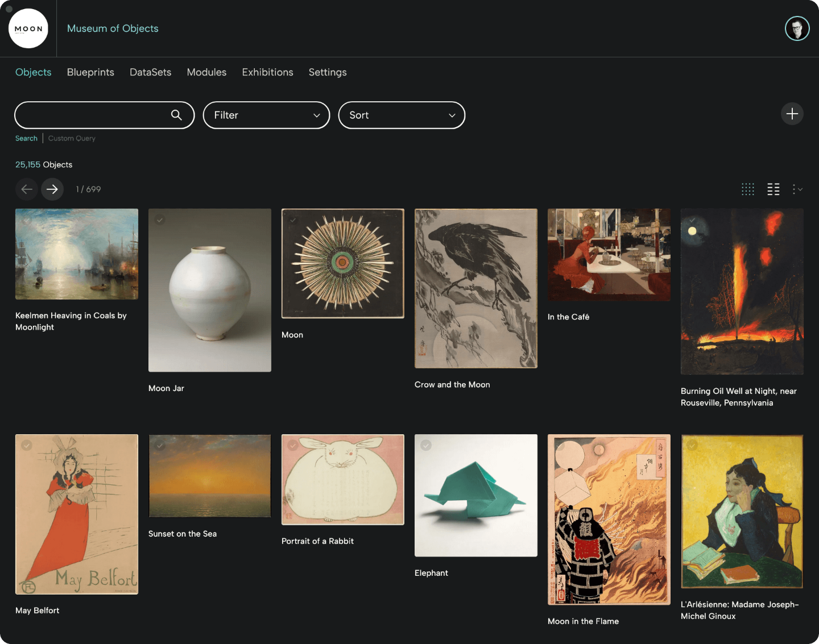Viewport: 819px width, 644px height.
Task: Check the Burning Oil Well selection circle
Action: click(692, 219)
